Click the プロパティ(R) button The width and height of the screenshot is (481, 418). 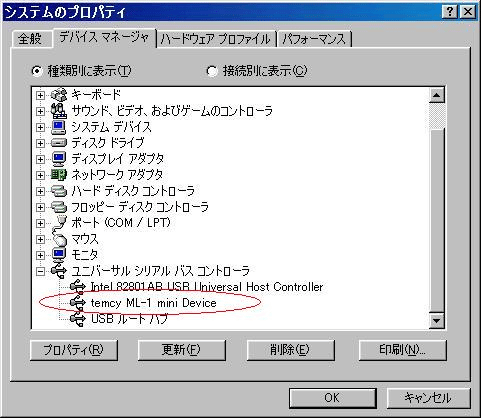pos(74,350)
